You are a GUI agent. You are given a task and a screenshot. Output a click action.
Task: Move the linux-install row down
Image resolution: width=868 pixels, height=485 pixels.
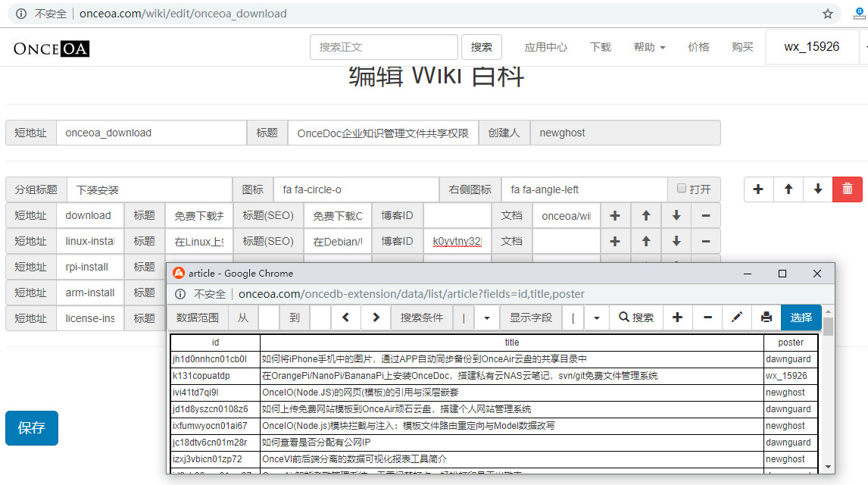[x=676, y=242]
